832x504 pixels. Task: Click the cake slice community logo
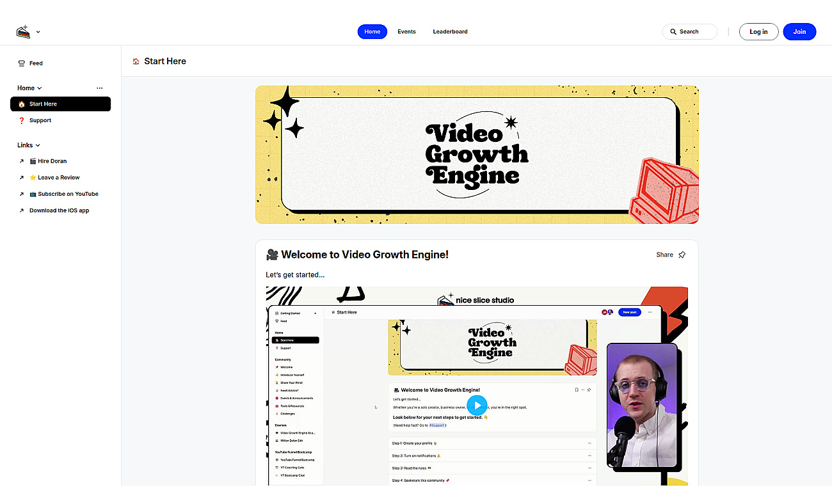click(x=23, y=31)
